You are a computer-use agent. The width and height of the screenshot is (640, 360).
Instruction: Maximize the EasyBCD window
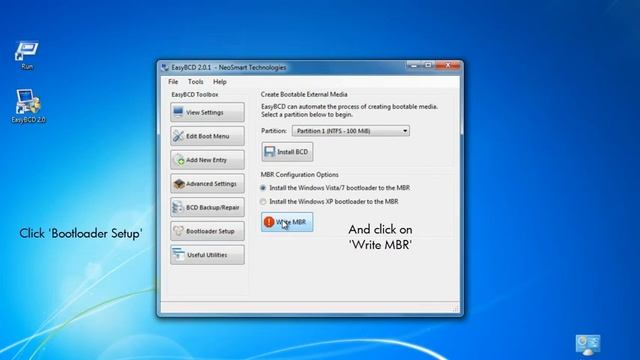pyautogui.click(x=428, y=65)
